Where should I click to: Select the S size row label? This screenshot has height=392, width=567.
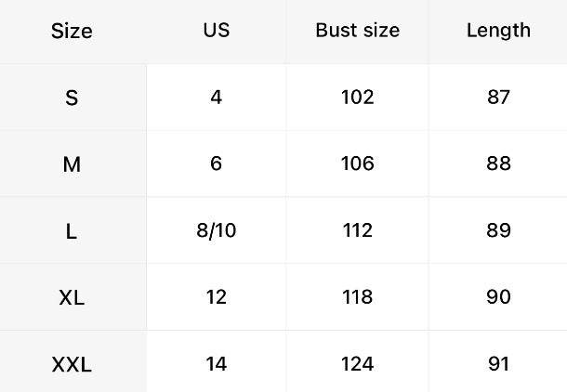pyautogui.click(x=72, y=98)
